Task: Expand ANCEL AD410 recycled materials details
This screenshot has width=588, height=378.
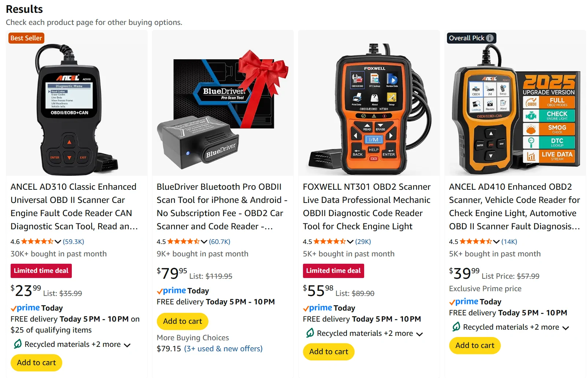Action: tap(566, 328)
